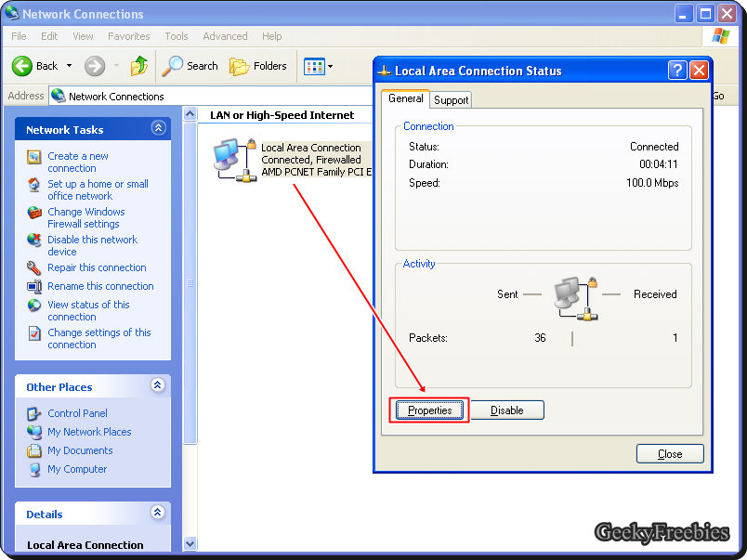Click Set up a home or small office network
747x560 pixels.
(x=98, y=189)
